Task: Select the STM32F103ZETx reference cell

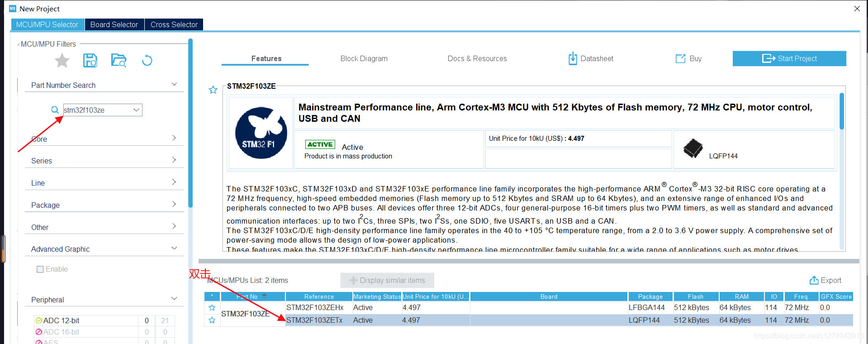Action: pyautogui.click(x=319, y=320)
